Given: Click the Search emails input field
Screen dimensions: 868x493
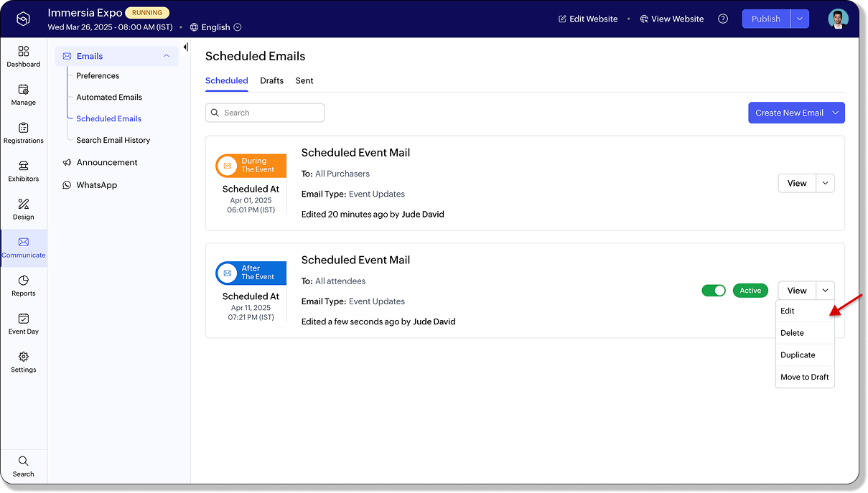Looking at the screenshot, I should click(x=265, y=113).
